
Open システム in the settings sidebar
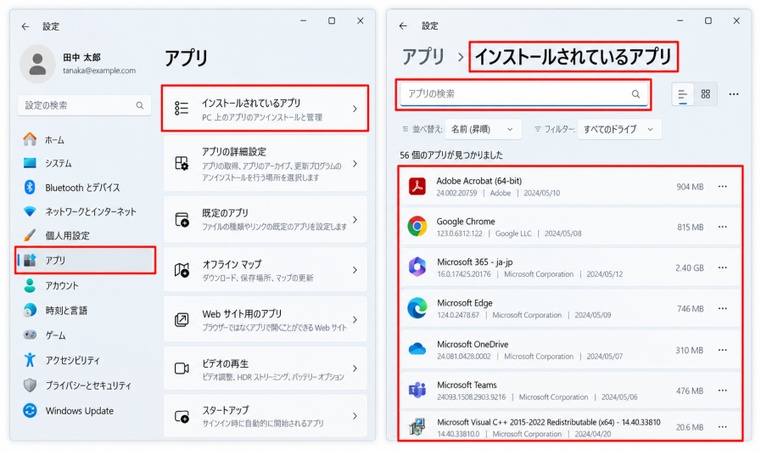click(x=85, y=163)
